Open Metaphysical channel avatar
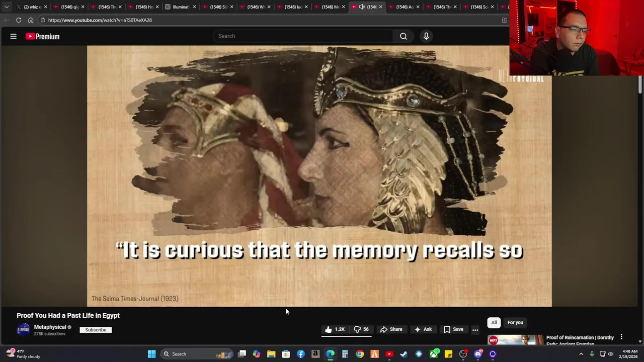The height and width of the screenshot is (362, 644). 23,330
